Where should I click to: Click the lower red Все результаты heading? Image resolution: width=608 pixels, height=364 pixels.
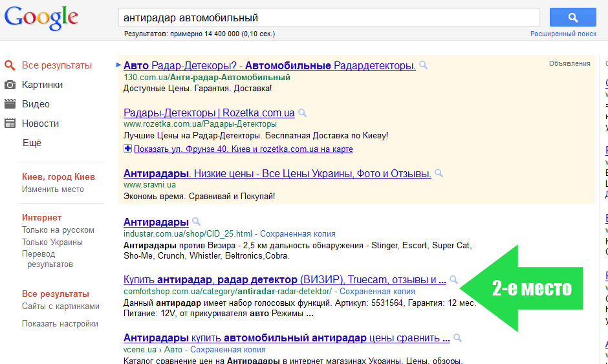click(56, 294)
